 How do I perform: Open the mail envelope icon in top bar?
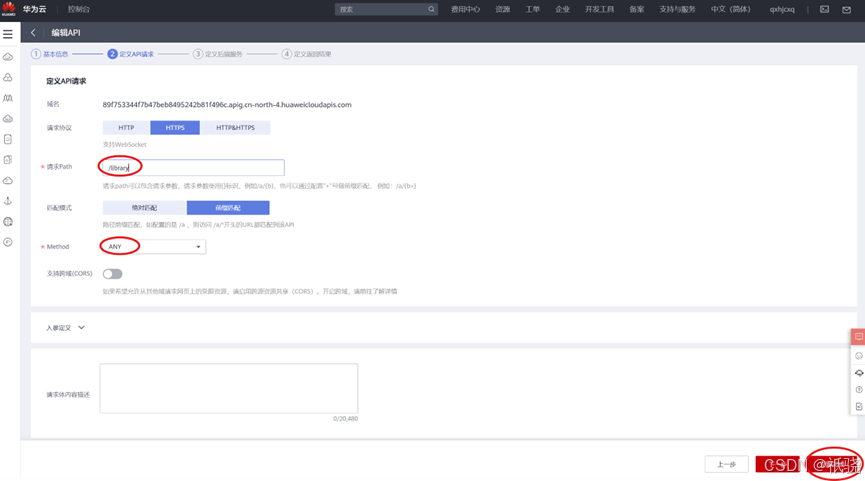click(846, 9)
